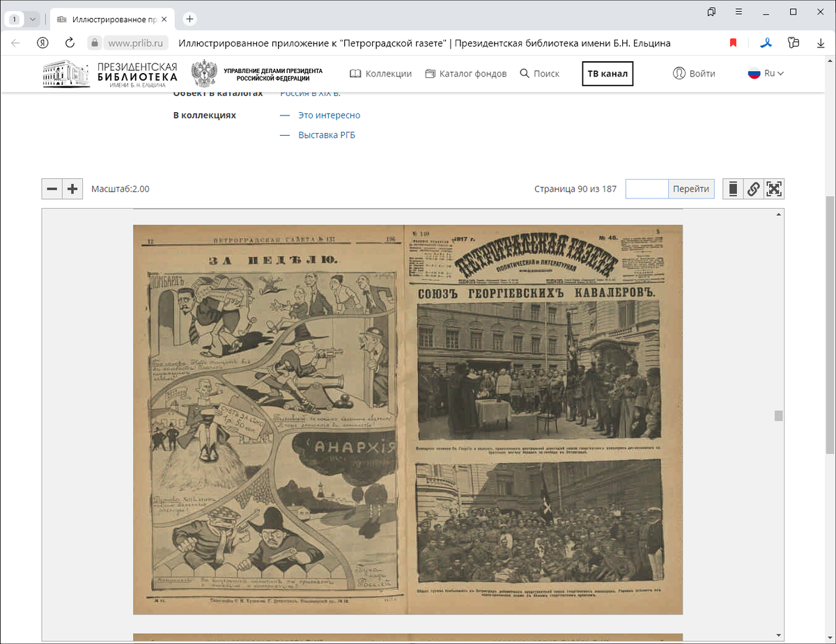Click the Перейти button
This screenshot has height=644, width=836.
click(x=691, y=189)
